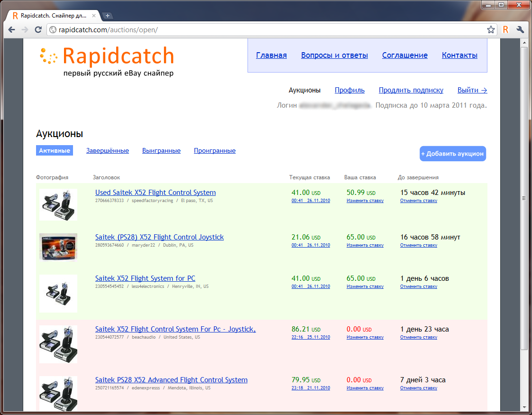Open Главная navigation link
Screen dimensions: 532x415
271,55
